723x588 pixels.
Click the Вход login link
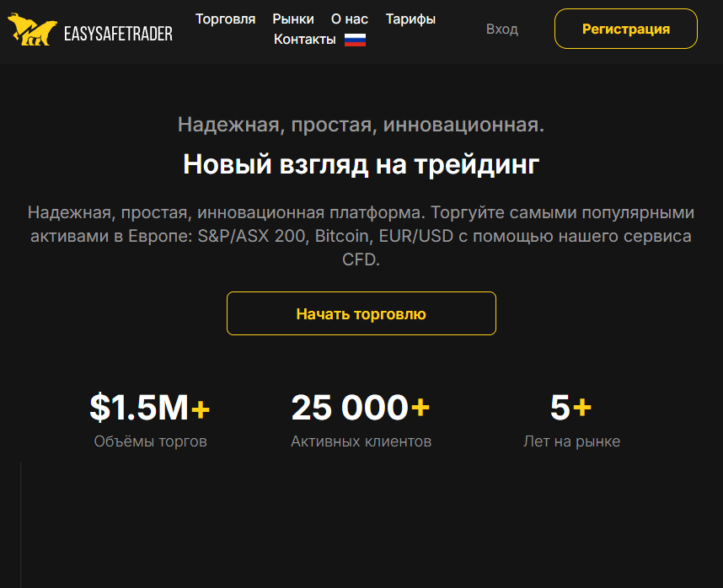(502, 29)
